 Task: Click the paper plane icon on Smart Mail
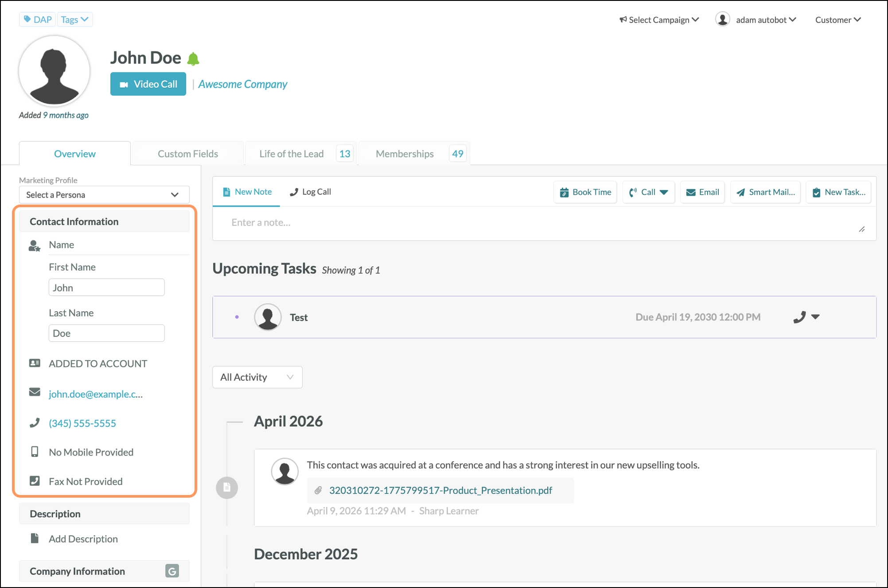[x=740, y=192]
